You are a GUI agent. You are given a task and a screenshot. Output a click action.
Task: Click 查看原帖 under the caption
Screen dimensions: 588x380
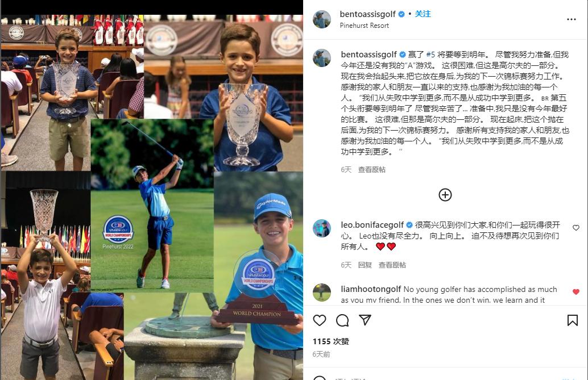372,169
